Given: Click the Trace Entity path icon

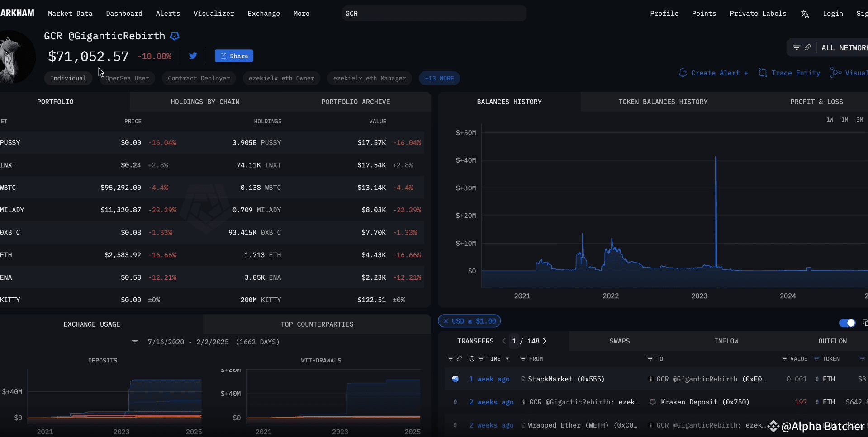Looking at the screenshot, I should pos(763,73).
